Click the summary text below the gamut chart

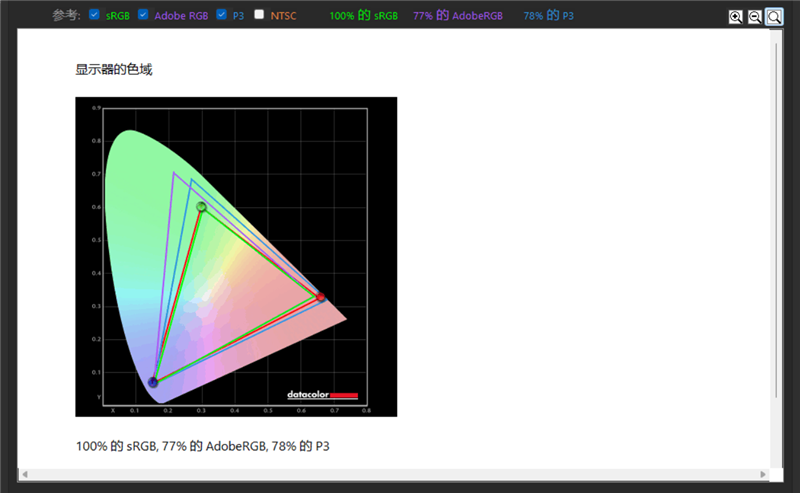point(203,446)
